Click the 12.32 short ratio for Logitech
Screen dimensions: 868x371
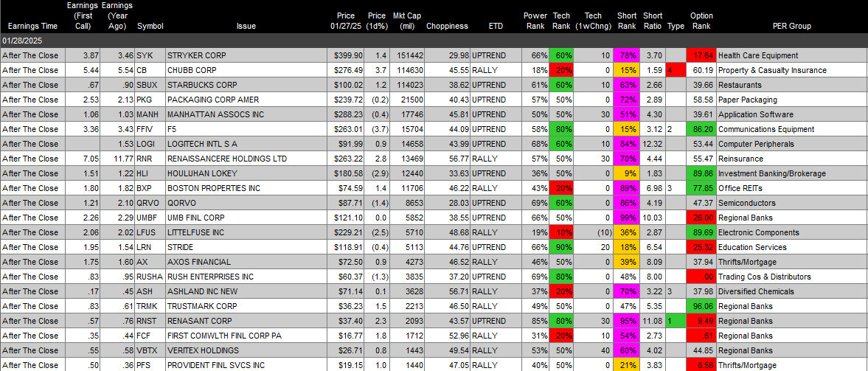[653, 144]
